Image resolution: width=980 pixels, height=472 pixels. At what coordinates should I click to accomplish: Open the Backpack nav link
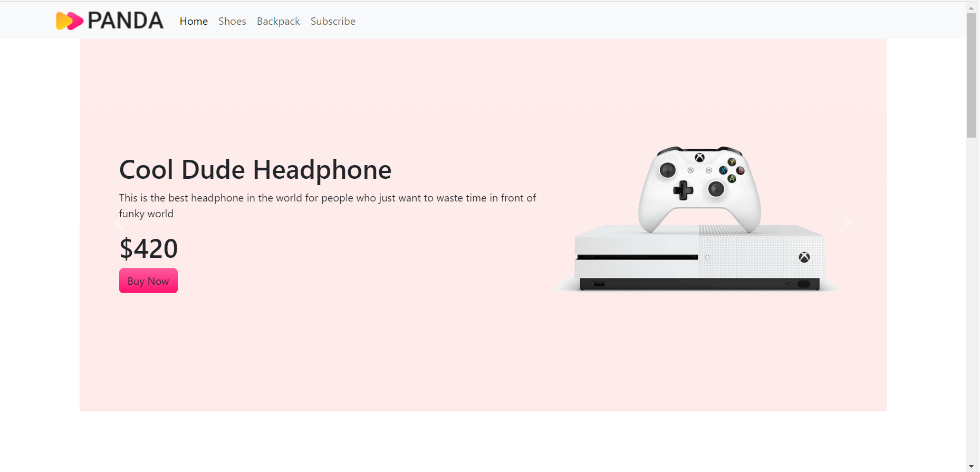pyautogui.click(x=278, y=21)
